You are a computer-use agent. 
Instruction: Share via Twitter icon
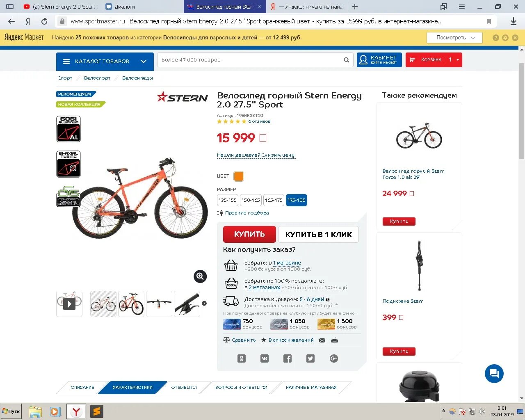(x=310, y=358)
